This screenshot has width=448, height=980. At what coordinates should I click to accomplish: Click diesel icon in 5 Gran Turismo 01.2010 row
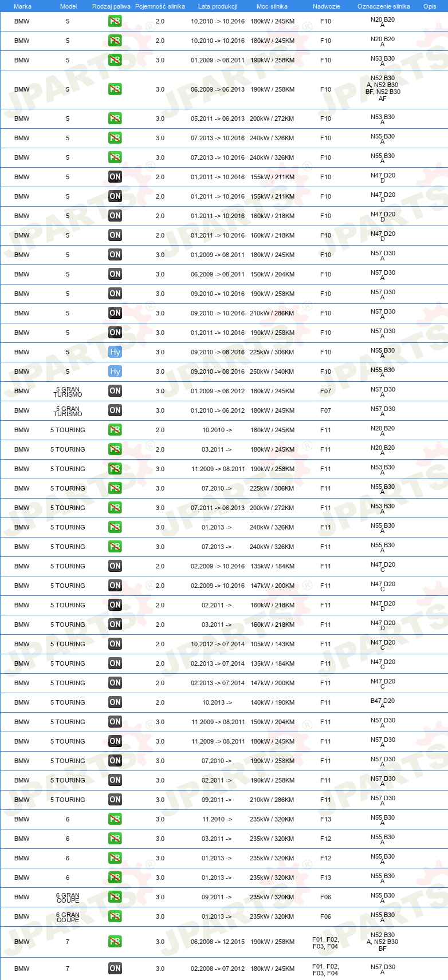(x=115, y=410)
